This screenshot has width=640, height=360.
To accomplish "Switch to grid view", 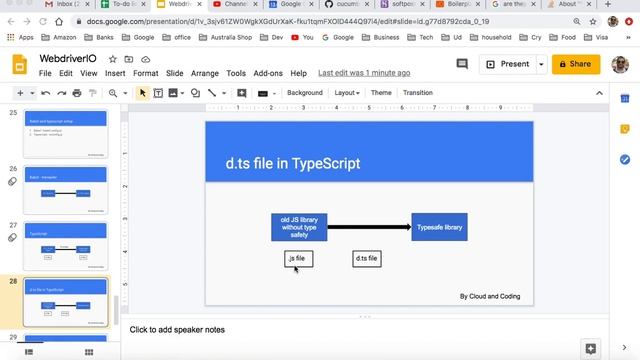I will tap(89, 352).
